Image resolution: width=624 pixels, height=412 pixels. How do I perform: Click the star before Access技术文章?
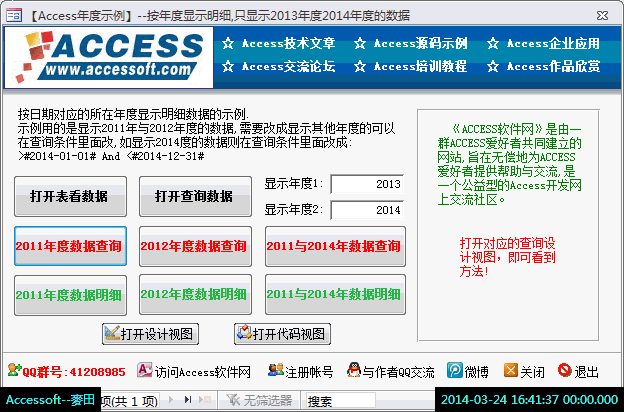coord(228,43)
